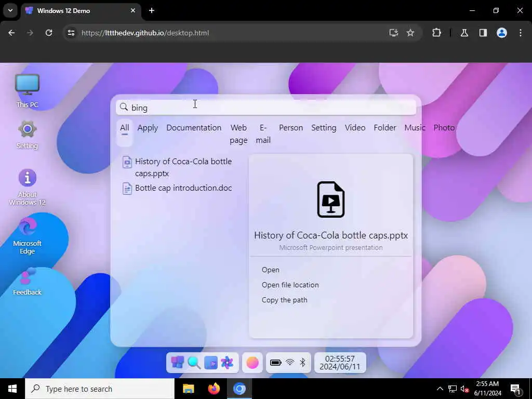
Task: Click the search field containing 'bing'
Action: (x=266, y=107)
